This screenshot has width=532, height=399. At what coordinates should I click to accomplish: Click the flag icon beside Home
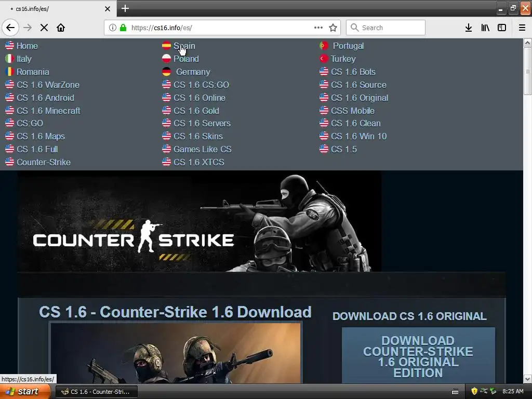coord(9,46)
